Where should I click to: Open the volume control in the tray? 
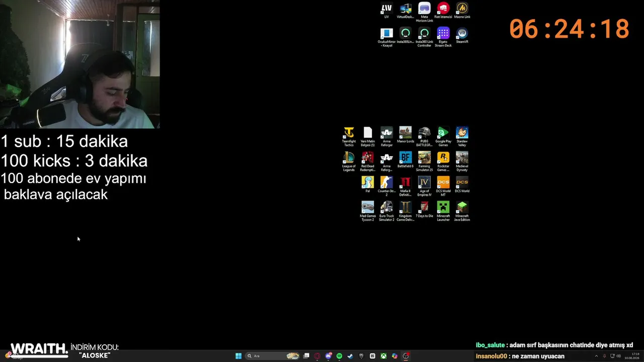tap(618, 356)
